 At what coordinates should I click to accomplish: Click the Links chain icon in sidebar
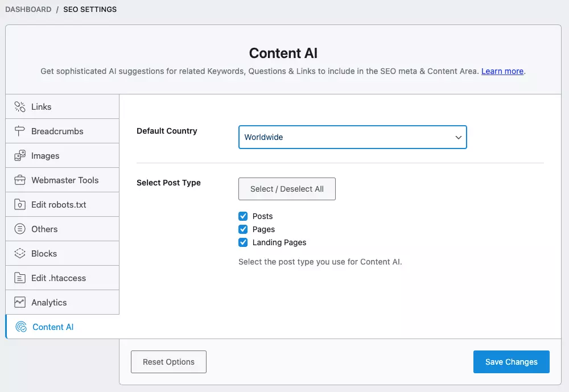click(20, 107)
